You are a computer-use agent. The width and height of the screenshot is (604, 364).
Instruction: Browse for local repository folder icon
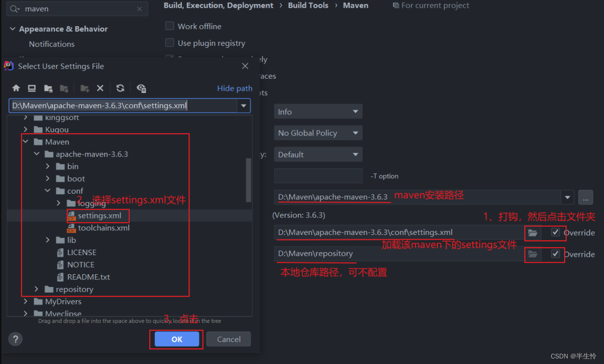(533, 254)
